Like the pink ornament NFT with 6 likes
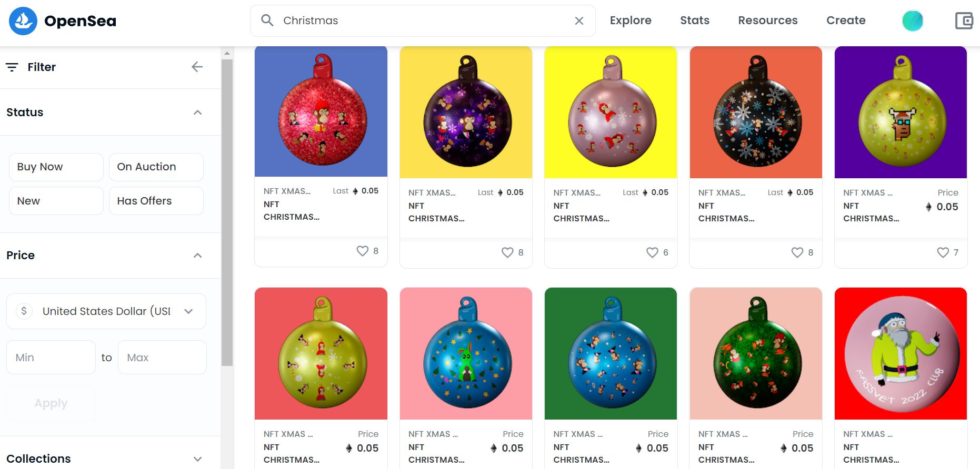980x469 pixels. click(x=652, y=252)
